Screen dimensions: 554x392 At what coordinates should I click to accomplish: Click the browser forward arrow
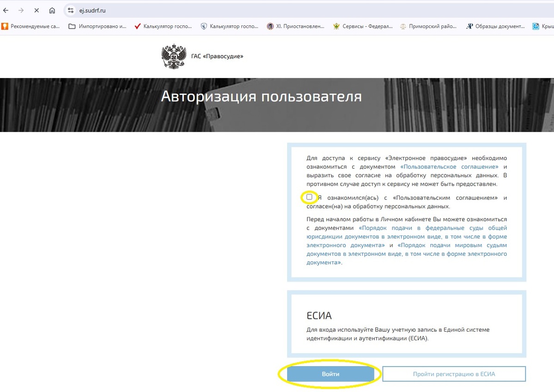[x=20, y=10]
